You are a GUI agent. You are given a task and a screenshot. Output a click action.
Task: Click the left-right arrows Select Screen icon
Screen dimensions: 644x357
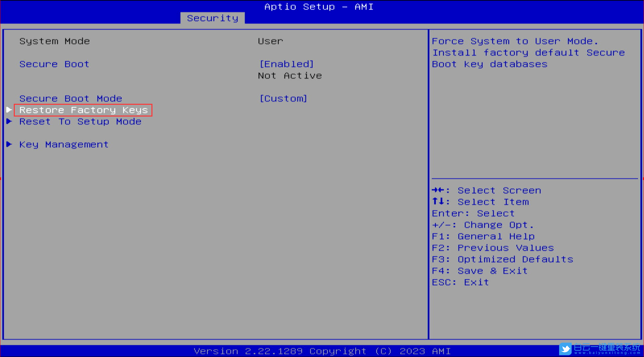(438, 190)
